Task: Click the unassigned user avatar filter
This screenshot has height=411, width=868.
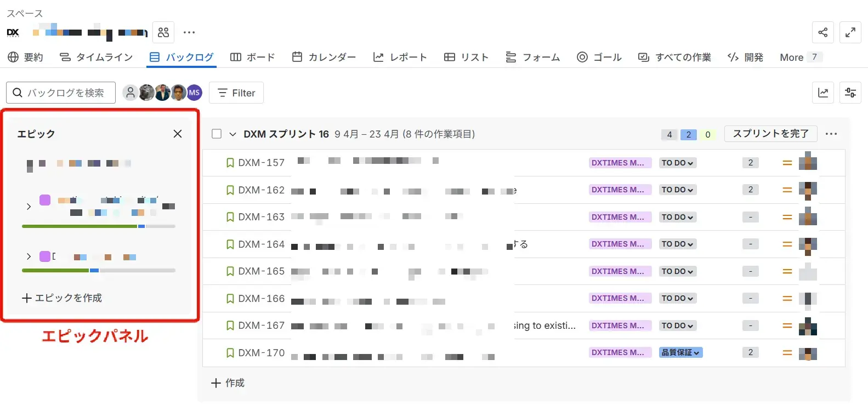Action: click(x=130, y=93)
